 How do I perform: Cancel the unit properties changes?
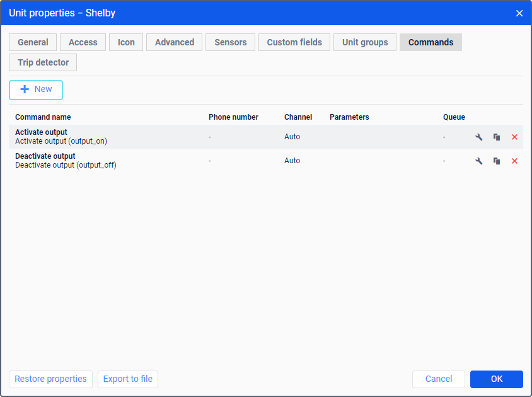point(439,379)
